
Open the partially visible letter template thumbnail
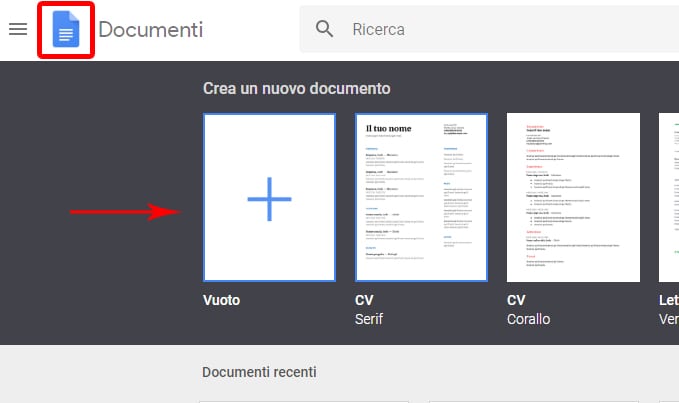click(668, 197)
